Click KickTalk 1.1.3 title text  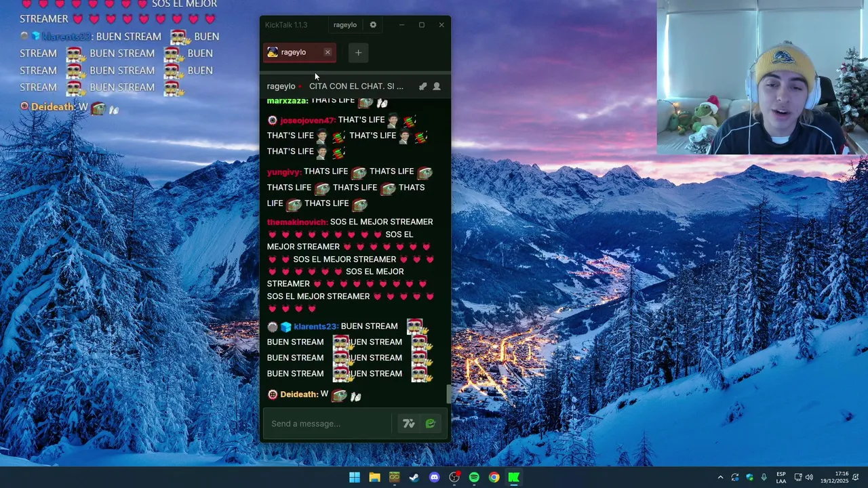(286, 25)
